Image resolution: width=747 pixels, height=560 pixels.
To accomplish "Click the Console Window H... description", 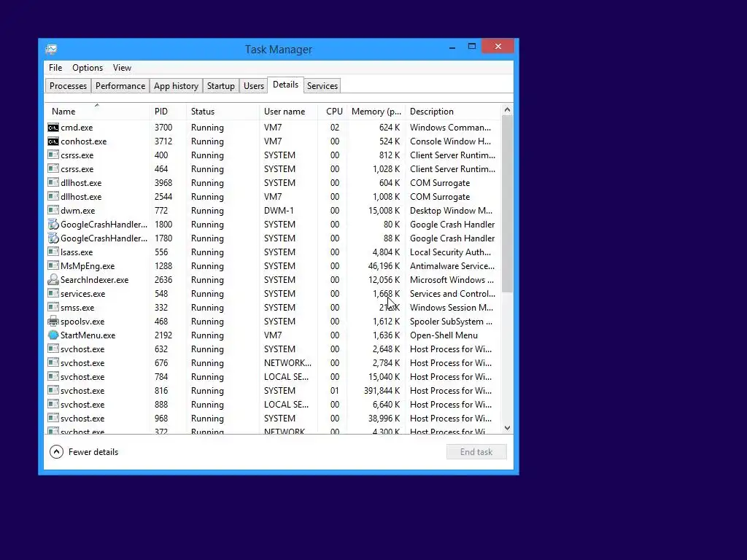I will click(450, 141).
